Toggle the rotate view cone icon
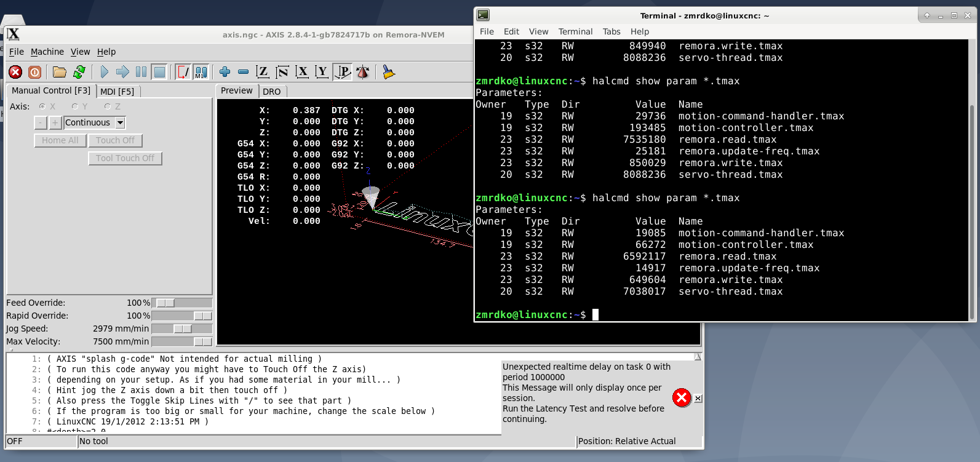The image size is (980, 462). [362, 72]
